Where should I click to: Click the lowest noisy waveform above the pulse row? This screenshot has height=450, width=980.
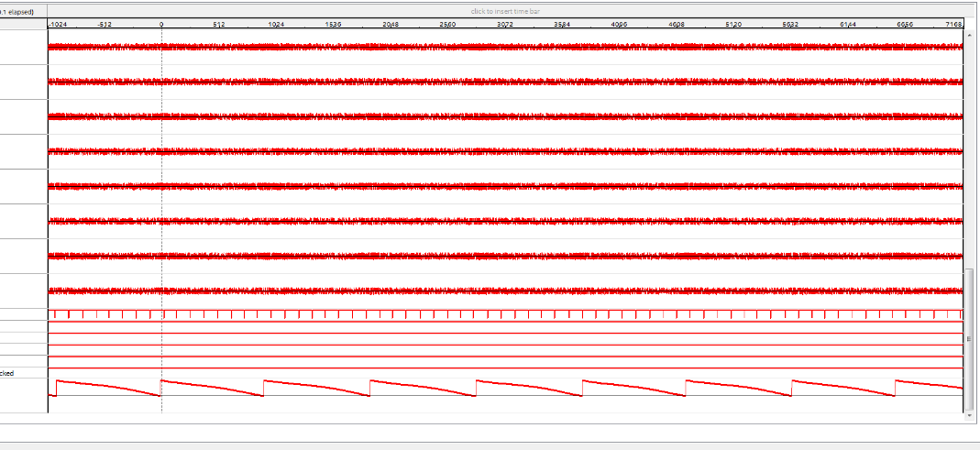click(505, 291)
